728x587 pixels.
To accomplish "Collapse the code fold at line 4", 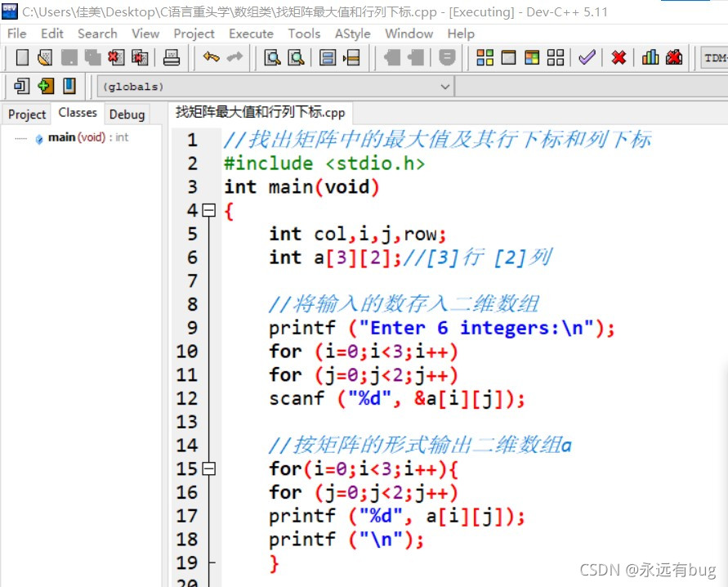I will pos(209,210).
